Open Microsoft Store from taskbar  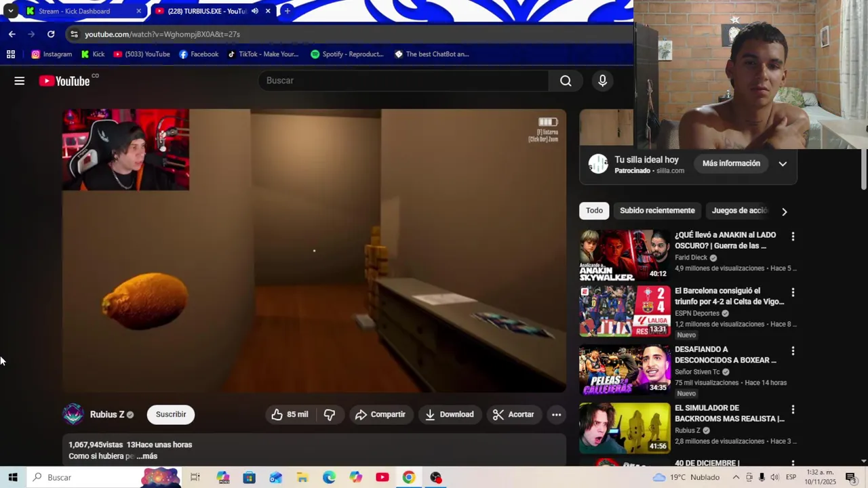(x=249, y=477)
